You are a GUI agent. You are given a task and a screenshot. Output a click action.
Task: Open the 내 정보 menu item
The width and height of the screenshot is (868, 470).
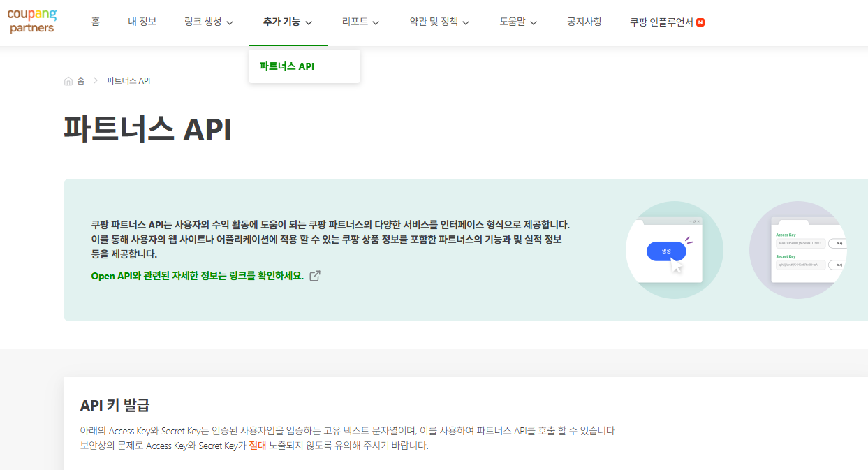(142, 22)
